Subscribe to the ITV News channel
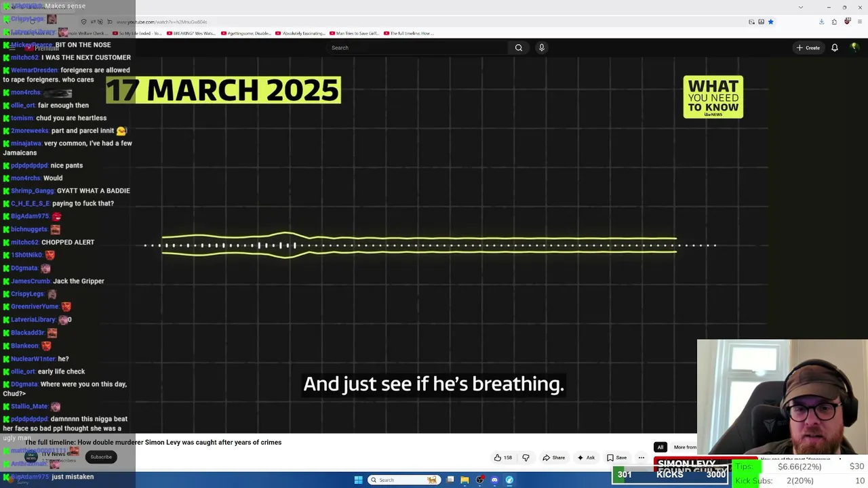Viewport: 868px width, 488px height. [x=101, y=457]
